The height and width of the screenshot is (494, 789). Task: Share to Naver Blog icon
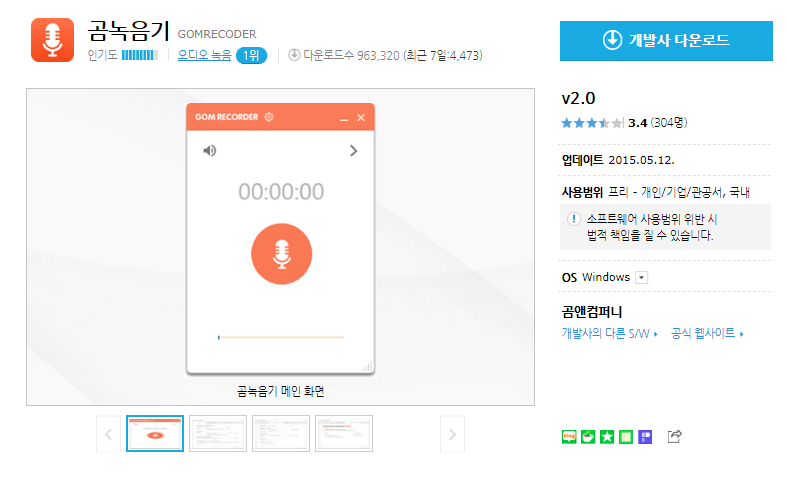(x=570, y=436)
